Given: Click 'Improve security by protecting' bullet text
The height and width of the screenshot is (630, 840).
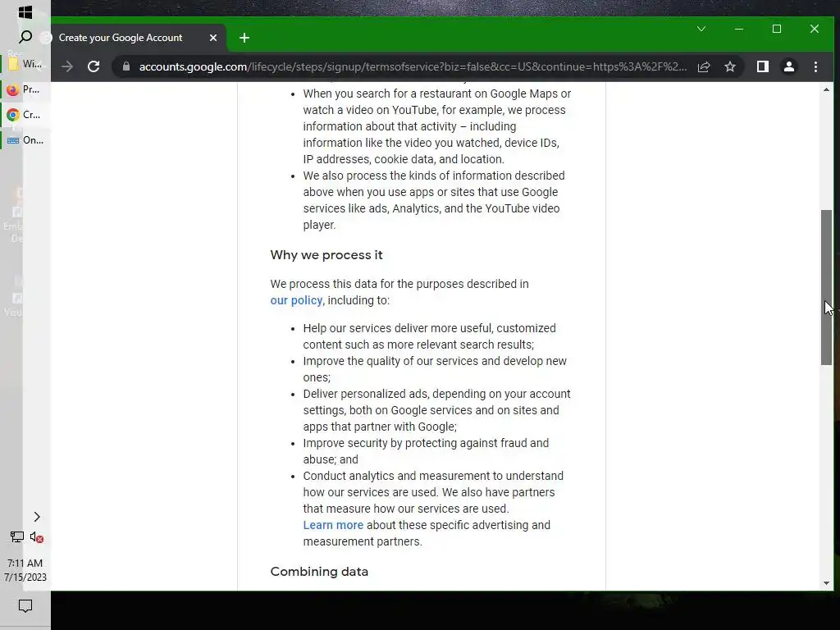Looking at the screenshot, I should click(x=426, y=451).
